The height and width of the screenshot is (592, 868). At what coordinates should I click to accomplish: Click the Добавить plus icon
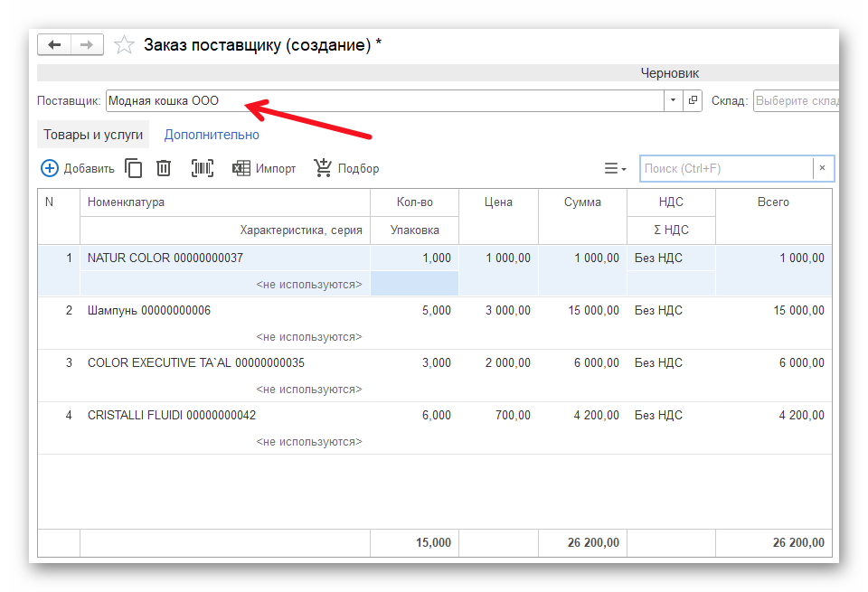point(50,168)
